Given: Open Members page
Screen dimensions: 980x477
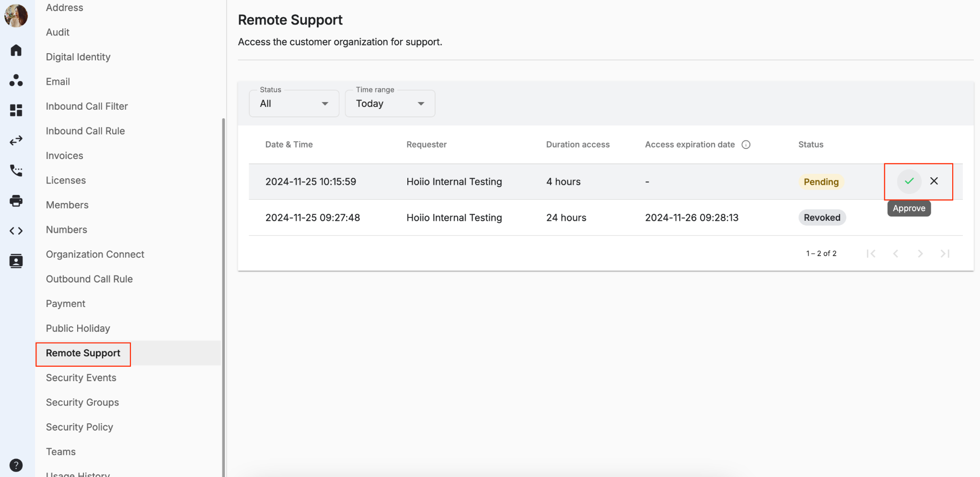Looking at the screenshot, I should [67, 205].
